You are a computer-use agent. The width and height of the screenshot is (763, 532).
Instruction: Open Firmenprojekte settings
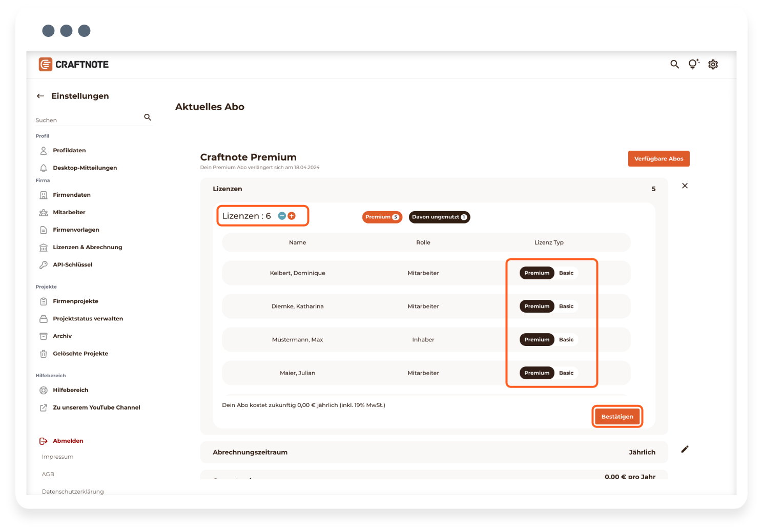pos(75,301)
